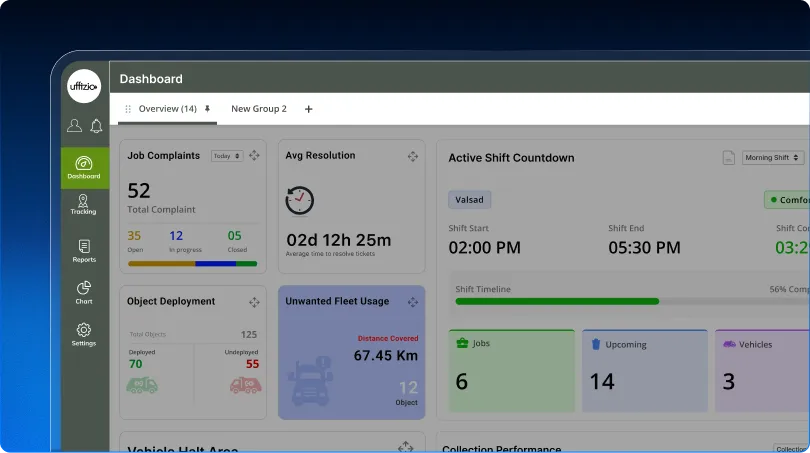Switch to the New Group 2 tab
The image size is (810, 453).
pos(259,109)
